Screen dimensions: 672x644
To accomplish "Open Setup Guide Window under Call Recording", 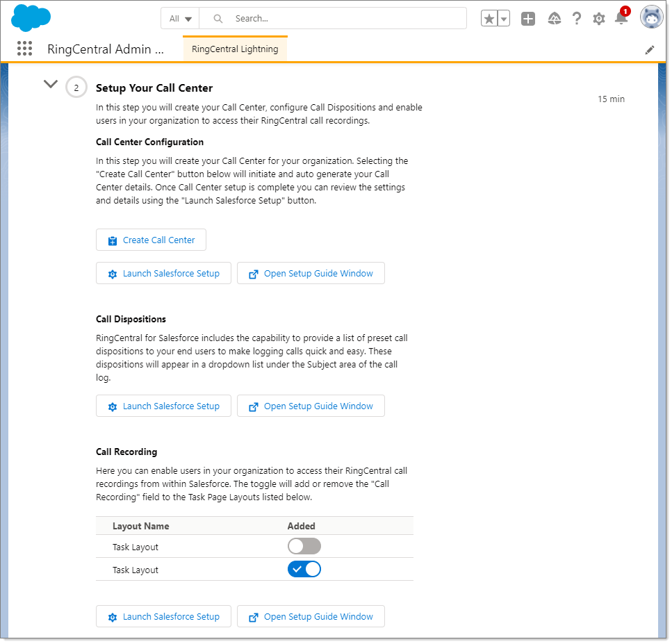I will tap(311, 616).
